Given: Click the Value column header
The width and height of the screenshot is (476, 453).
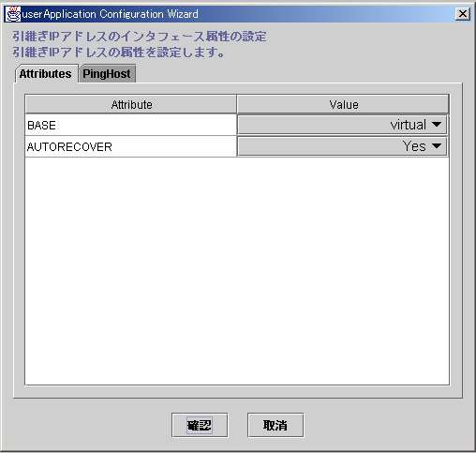Looking at the screenshot, I should click(343, 104).
